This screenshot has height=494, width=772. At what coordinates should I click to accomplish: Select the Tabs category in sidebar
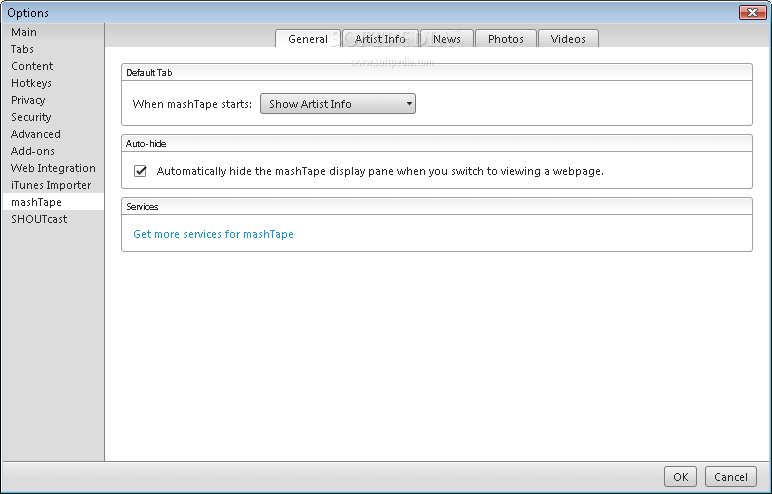click(x=53, y=49)
